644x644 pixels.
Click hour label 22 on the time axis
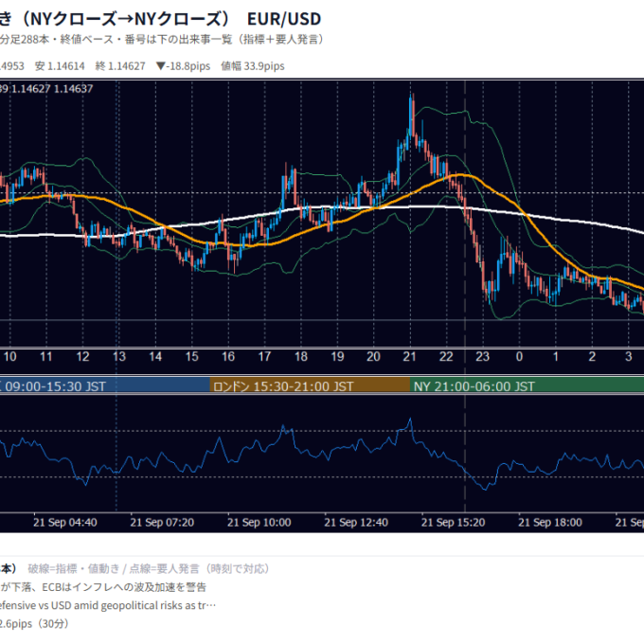446,356
